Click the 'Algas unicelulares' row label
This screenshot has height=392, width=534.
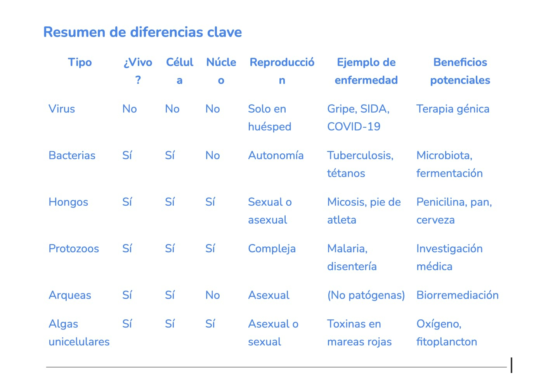click(x=79, y=333)
